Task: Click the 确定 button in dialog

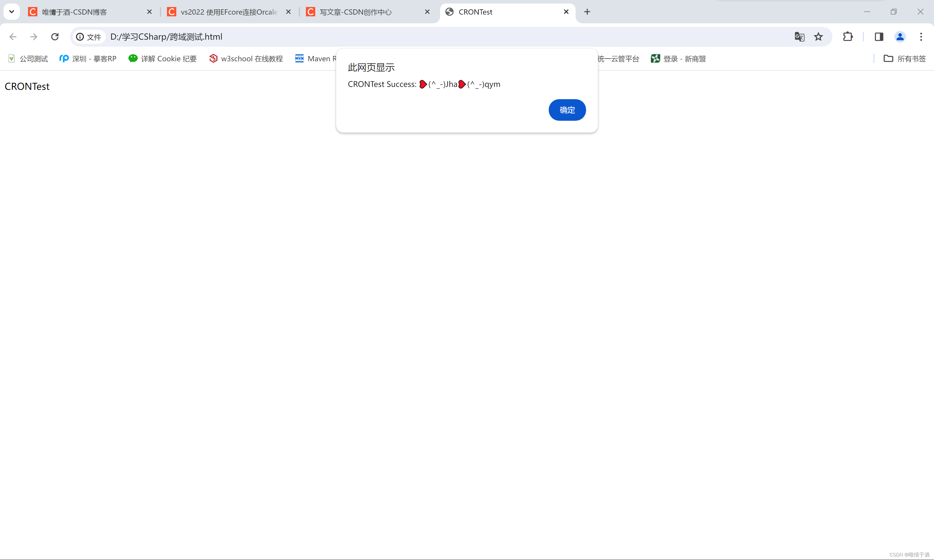Action: 567,110
